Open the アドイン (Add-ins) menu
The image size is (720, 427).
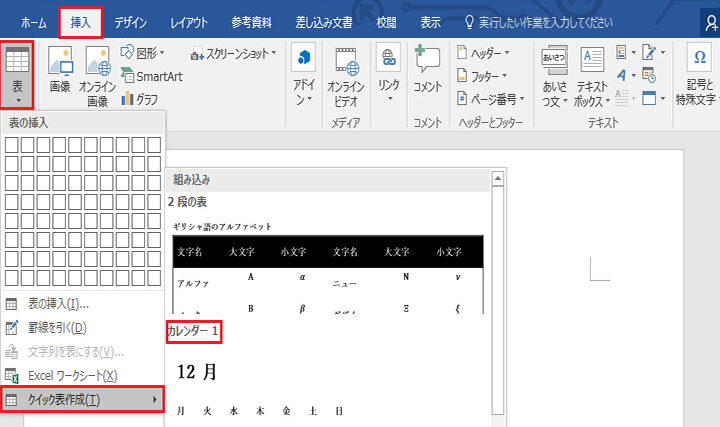pyautogui.click(x=304, y=75)
